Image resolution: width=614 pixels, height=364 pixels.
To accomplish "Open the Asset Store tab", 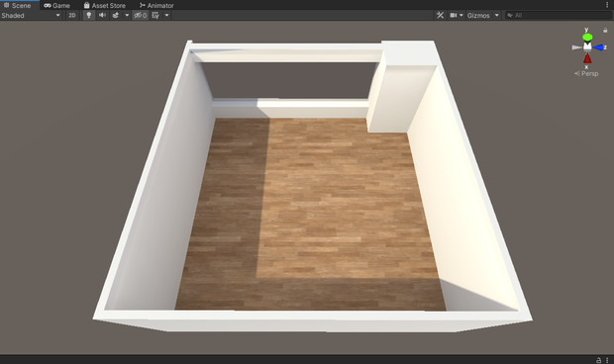I will point(105,6).
